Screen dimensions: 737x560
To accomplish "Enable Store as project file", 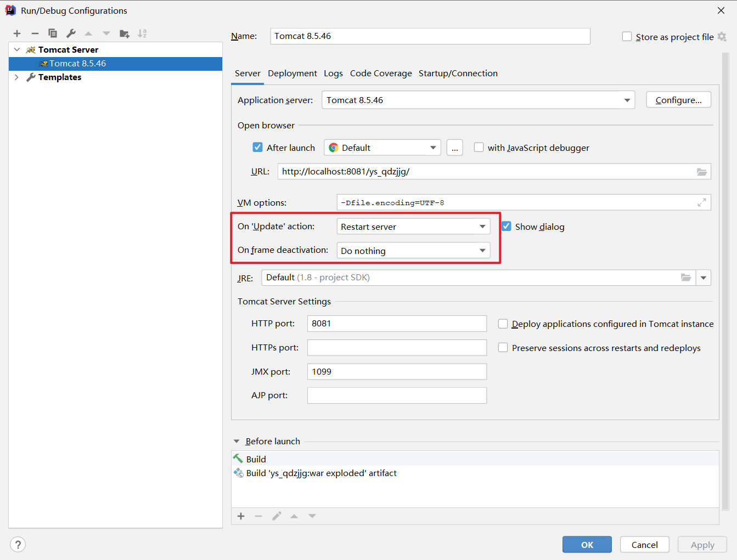I will point(627,36).
